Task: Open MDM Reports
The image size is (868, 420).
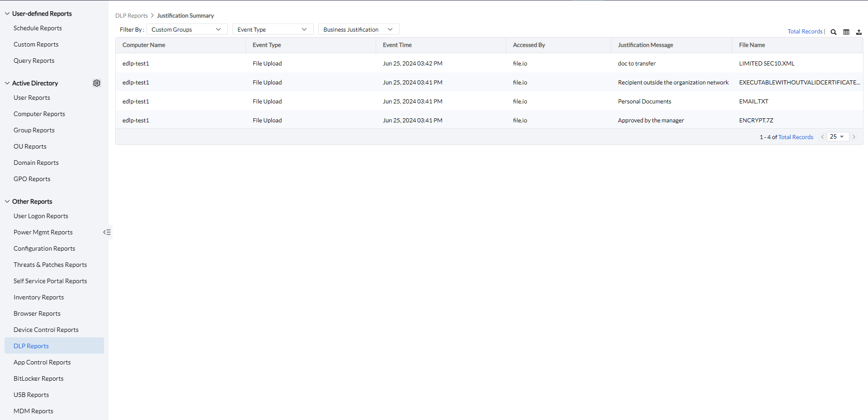Action: (33, 411)
